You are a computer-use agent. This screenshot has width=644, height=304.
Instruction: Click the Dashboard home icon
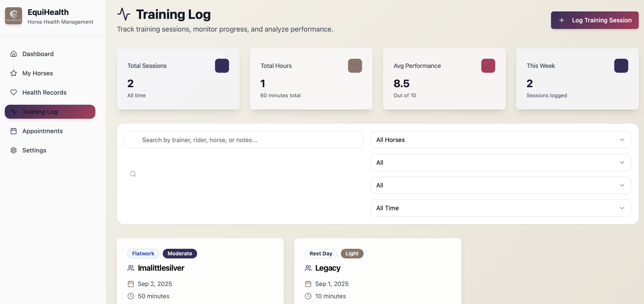tap(13, 54)
